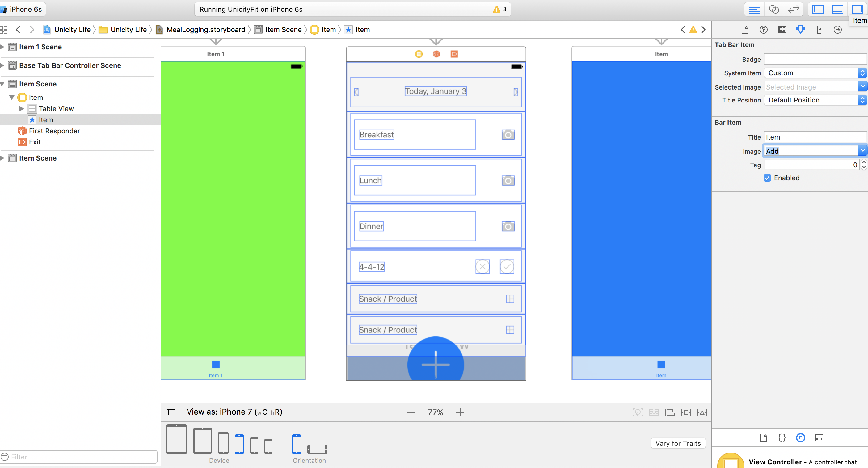Image resolution: width=868 pixels, height=468 pixels.
Task: Choose landscape orientation
Action: (317, 449)
